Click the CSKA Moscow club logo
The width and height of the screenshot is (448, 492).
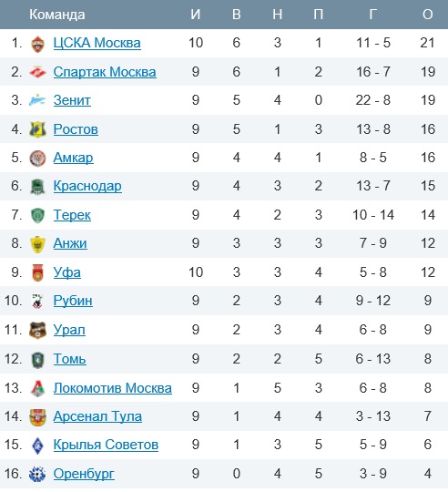tap(37, 44)
